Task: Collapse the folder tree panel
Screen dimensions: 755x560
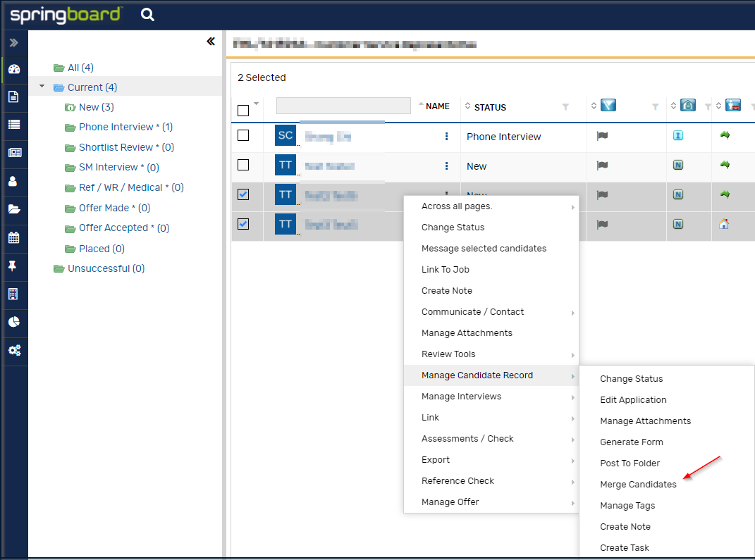Action: point(211,42)
